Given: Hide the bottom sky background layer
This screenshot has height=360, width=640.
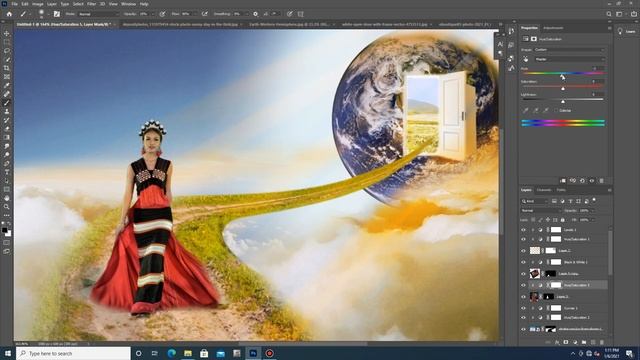Looking at the screenshot, I should pyautogui.click(x=524, y=329).
